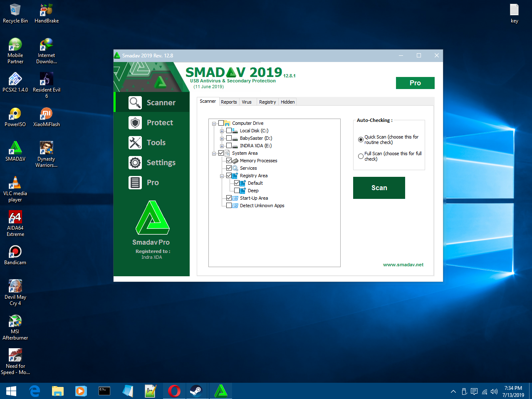Select Internet Download Manager desktop icon

coord(47,51)
